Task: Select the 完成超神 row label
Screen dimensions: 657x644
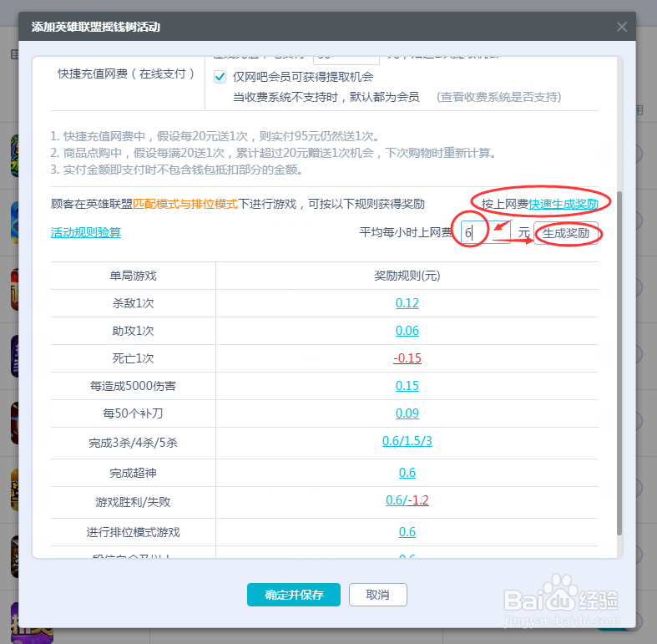Action: tap(133, 473)
